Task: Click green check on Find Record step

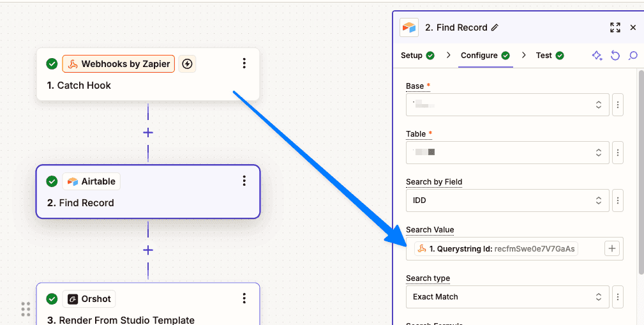Action: click(x=52, y=181)
